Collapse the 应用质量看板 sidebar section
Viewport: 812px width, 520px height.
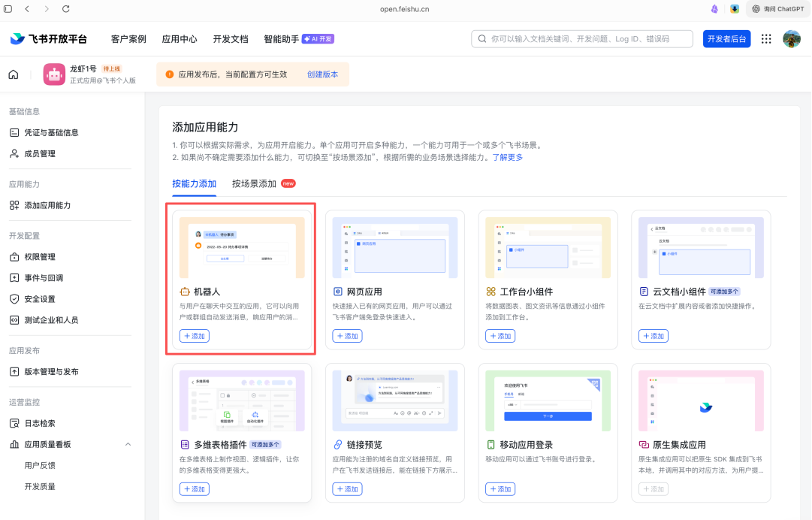click(128, 444)
